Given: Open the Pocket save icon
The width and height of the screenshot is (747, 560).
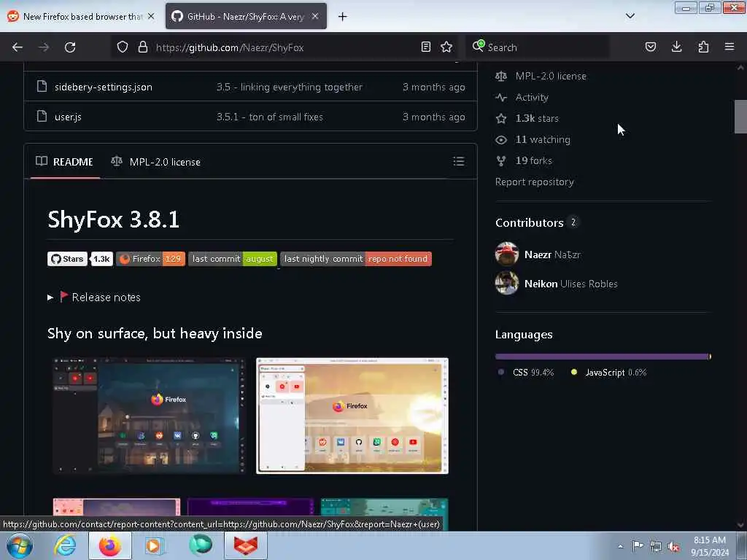Looking at the screenshot, I should coord(650,47).
